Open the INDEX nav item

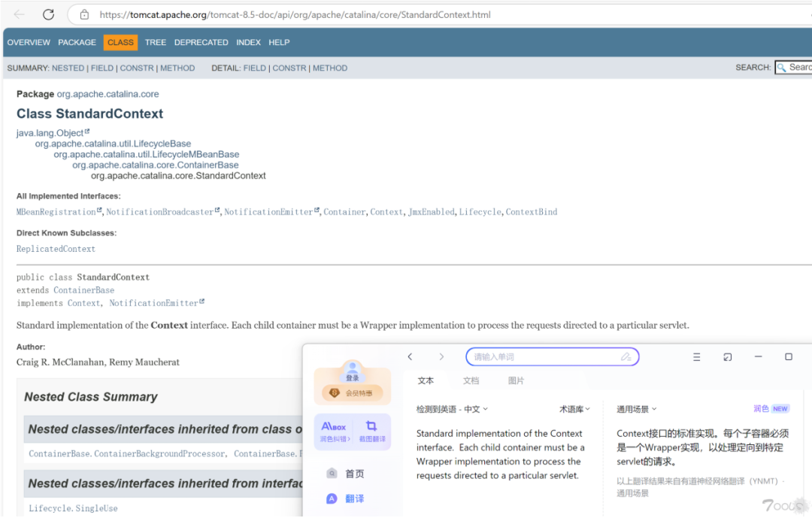point(249,42)
